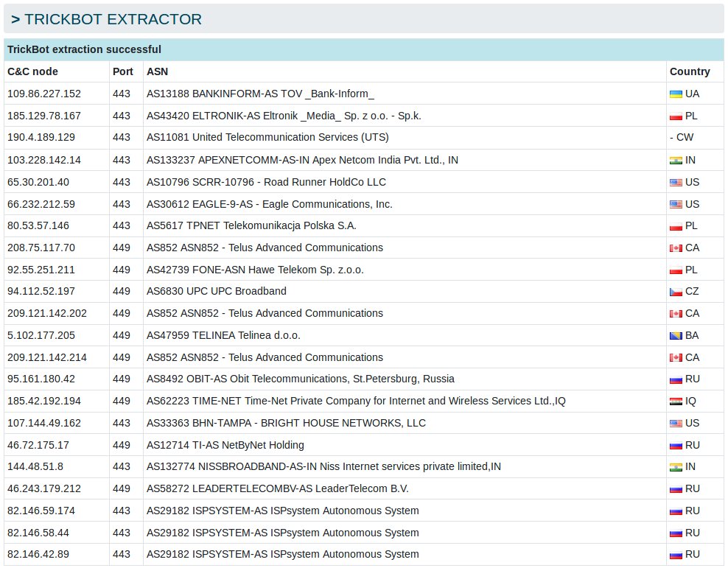728x568 pixels.
Task: Select IP address 209.121.142.214
Action: point(47,357)
